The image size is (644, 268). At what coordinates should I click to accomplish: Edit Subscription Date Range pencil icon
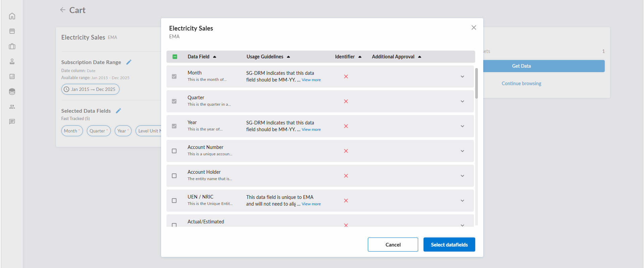tap(129, 62)
